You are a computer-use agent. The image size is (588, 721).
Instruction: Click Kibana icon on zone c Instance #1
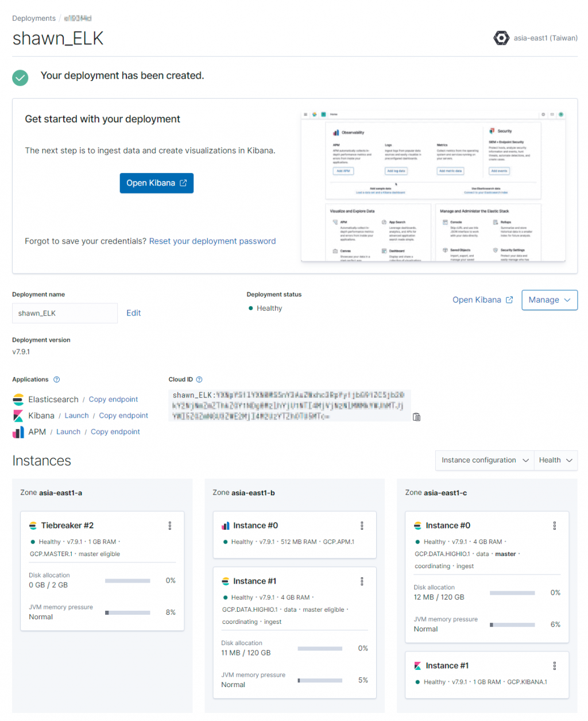pyautogui.click(x=417, y=666)
